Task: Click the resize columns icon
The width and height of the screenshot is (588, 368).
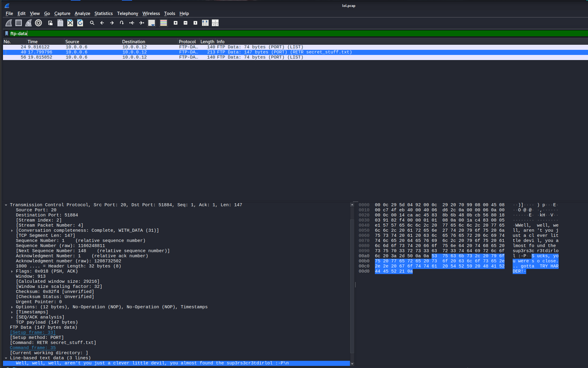Action: (x=205, y=23)
